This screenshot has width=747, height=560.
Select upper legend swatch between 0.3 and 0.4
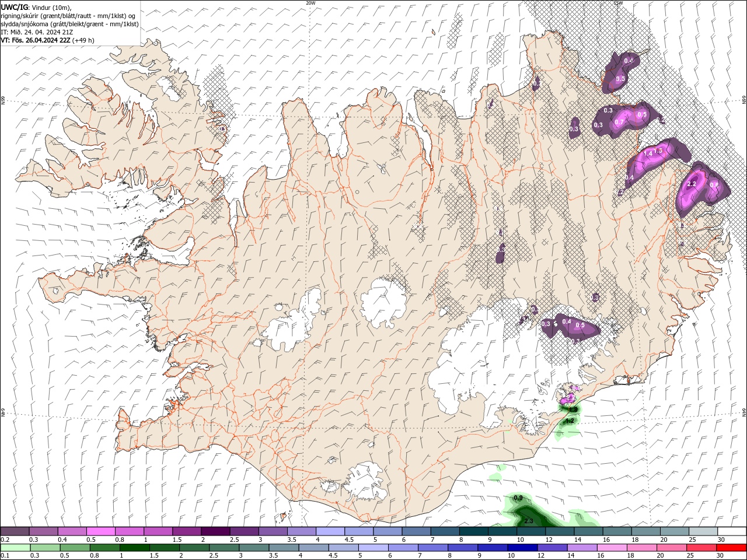[x=43, y=531]
